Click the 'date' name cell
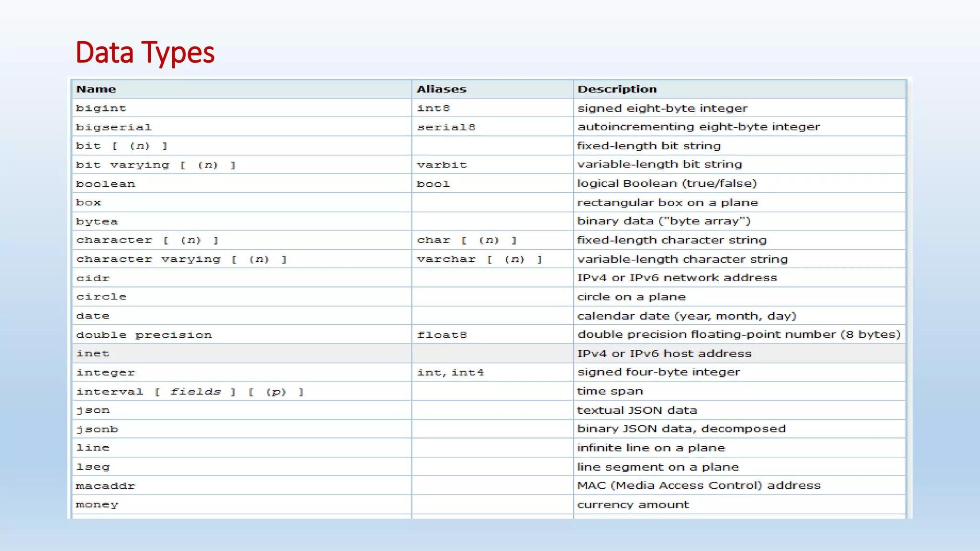Viewport: 980px width, 551px height. click(x=241, y=316)
